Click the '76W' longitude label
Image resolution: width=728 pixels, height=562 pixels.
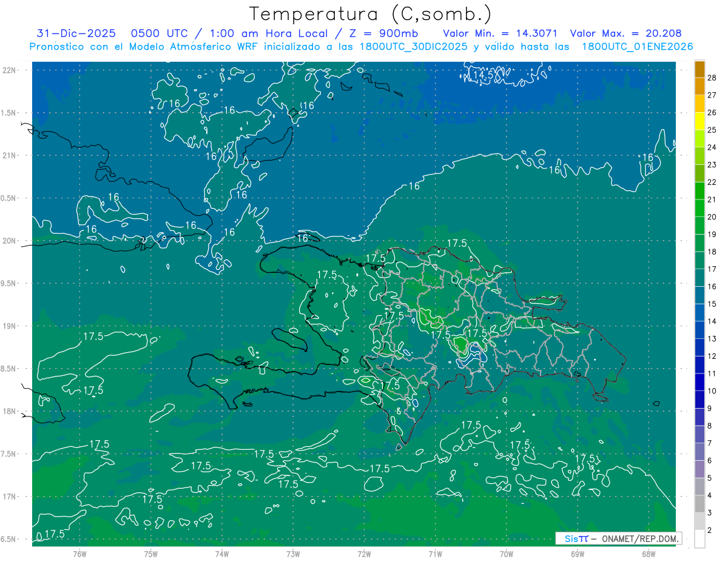(79, 553)
